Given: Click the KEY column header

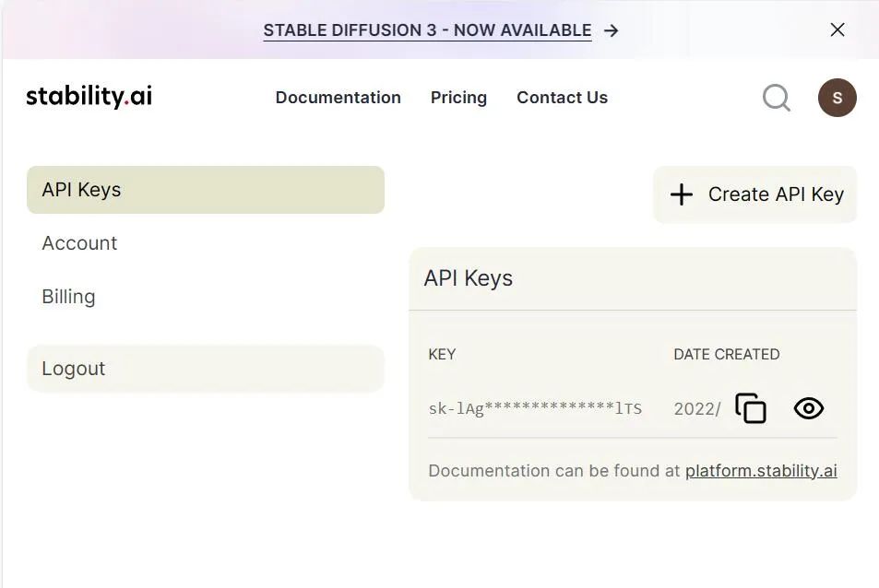Looking at the screenshot, I should [442, 355].
